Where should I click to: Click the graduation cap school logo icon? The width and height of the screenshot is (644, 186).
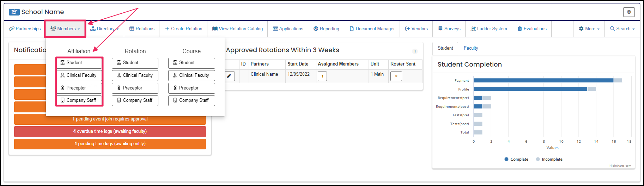(x=14, y=12)
